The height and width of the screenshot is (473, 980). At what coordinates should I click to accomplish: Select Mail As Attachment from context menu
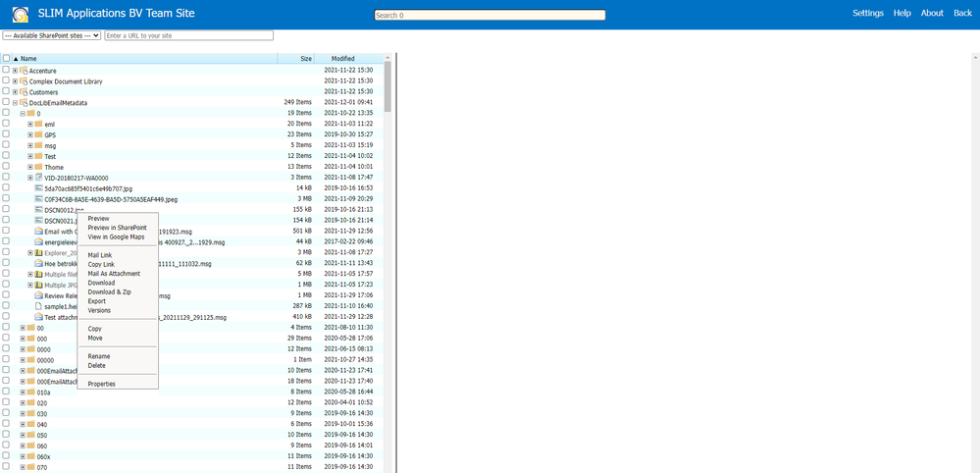(114, 274)
